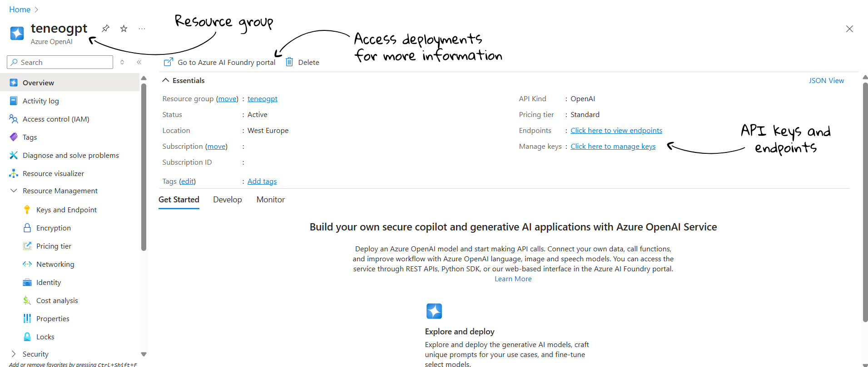Click the Encryption lock icon
The width and height of the screenshot is (868, 367).
coord(27,228)
